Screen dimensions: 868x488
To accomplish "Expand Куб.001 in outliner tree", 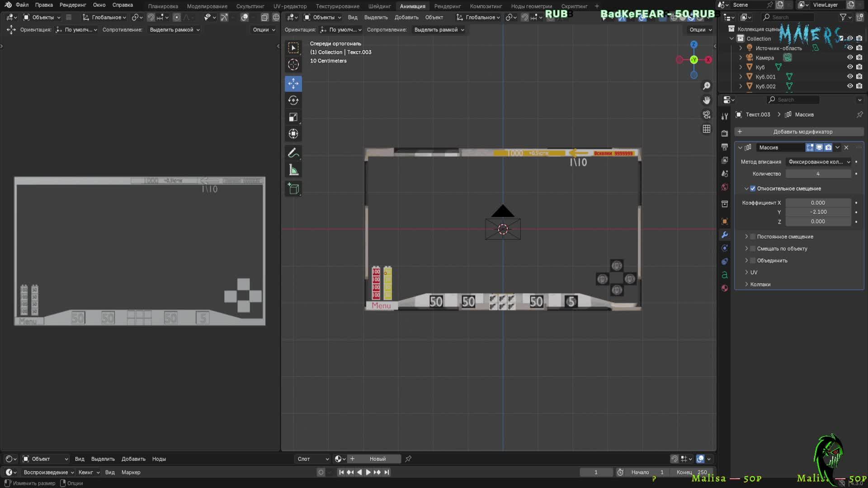I will coord(741,77).
